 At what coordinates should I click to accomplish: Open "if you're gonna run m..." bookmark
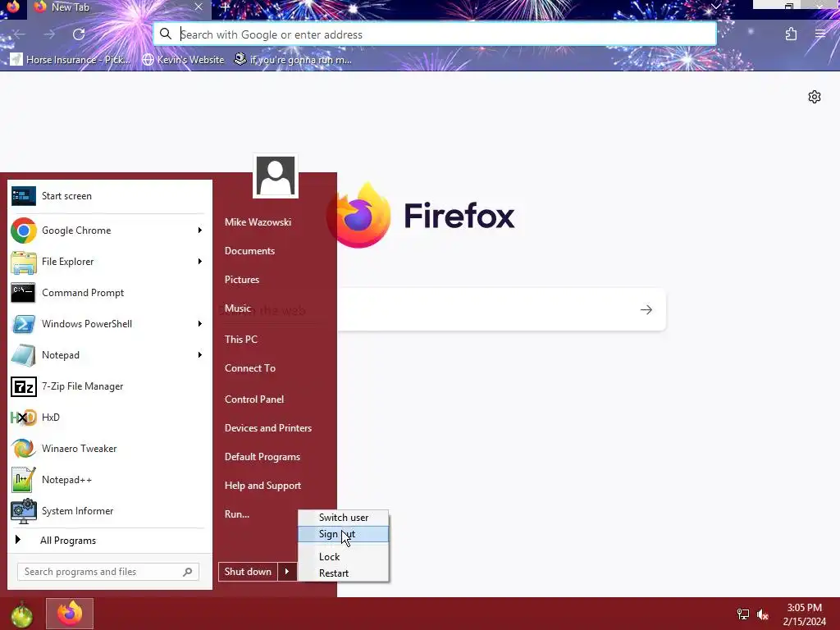294,59
